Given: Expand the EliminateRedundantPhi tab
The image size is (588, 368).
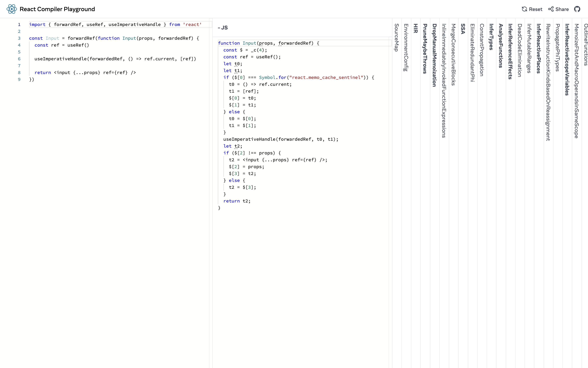Looking at the screenshot, I should (473, 53).
